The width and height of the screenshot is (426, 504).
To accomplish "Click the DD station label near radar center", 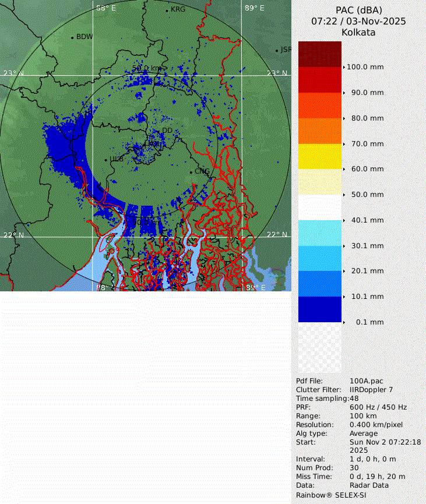I will coord(167,131).
